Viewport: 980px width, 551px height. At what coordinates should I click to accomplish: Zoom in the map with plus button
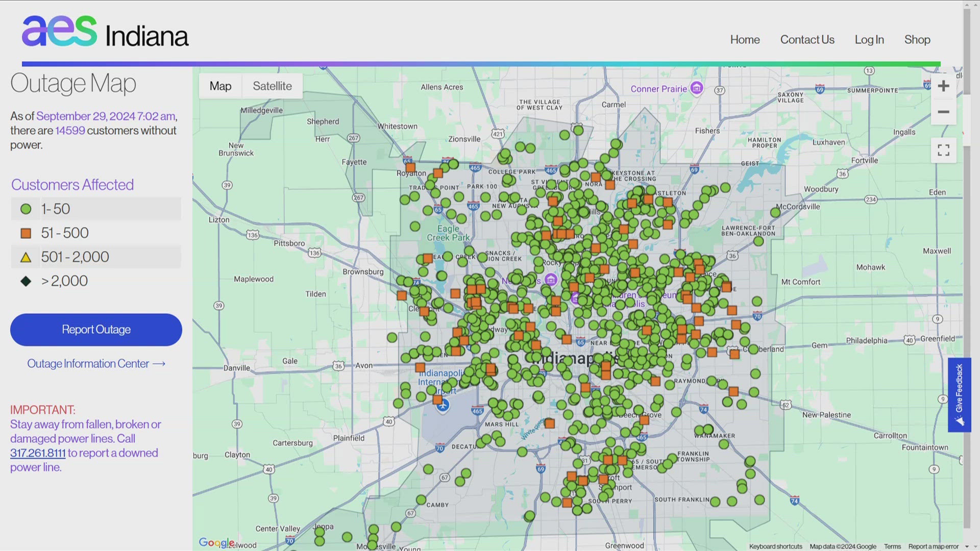[x=943, y=86]
